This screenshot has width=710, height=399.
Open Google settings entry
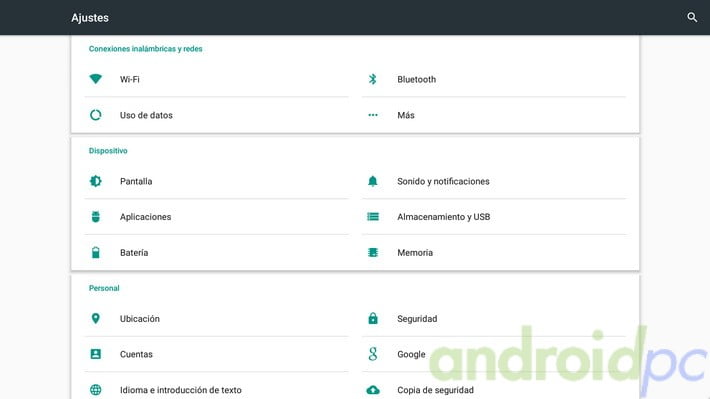point(494,354)
